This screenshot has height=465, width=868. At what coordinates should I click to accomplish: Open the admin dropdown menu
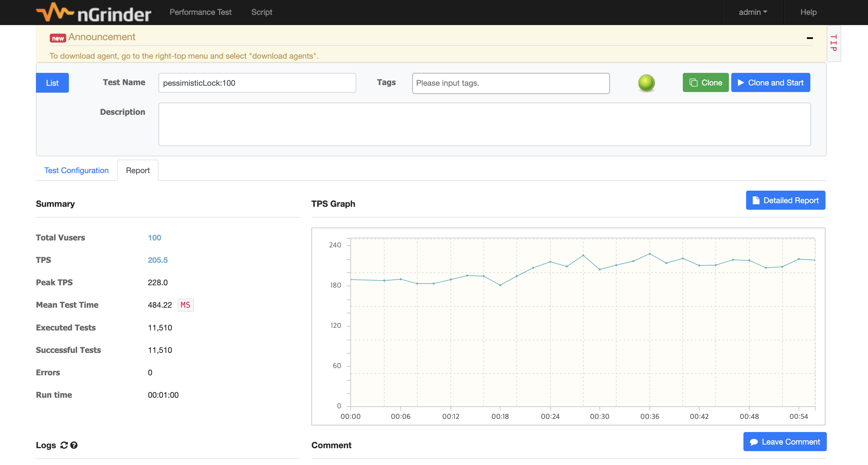[x=752, y=12]
